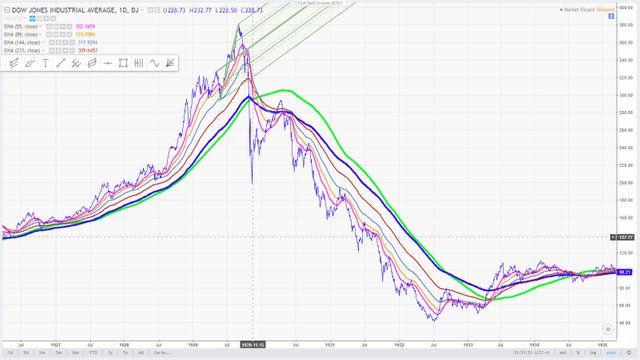Screen dimensions: 640x360
Task: Click the EMA 233 value 309.6453
Action: [x=87, y=51]
